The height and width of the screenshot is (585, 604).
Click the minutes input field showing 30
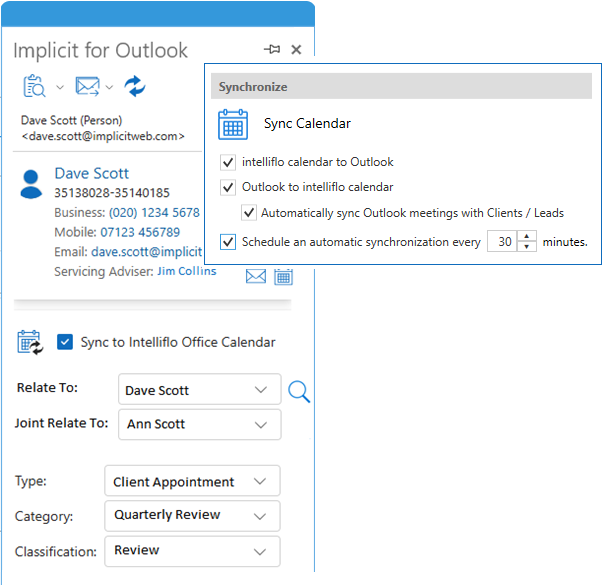504,242
